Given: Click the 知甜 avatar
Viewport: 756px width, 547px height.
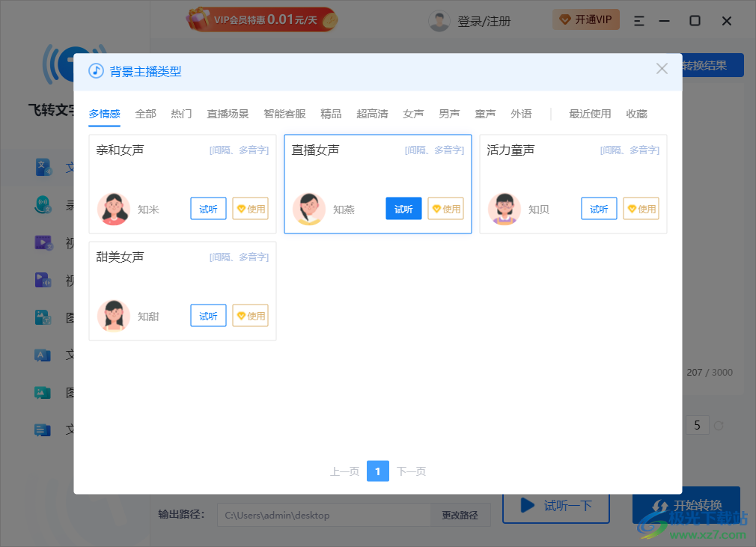Looking at the screenshot, I should (114, 316).
